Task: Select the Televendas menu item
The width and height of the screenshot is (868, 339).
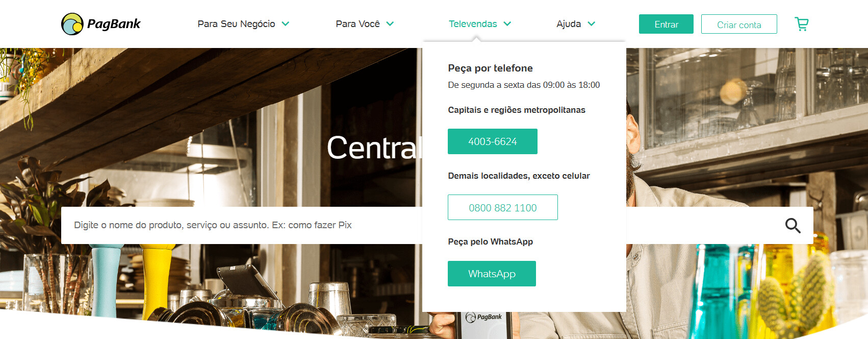Action: click(473, 24)
